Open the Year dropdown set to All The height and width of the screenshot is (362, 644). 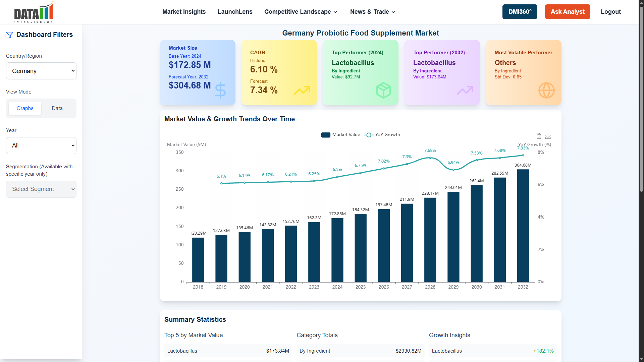coord(41,145)
